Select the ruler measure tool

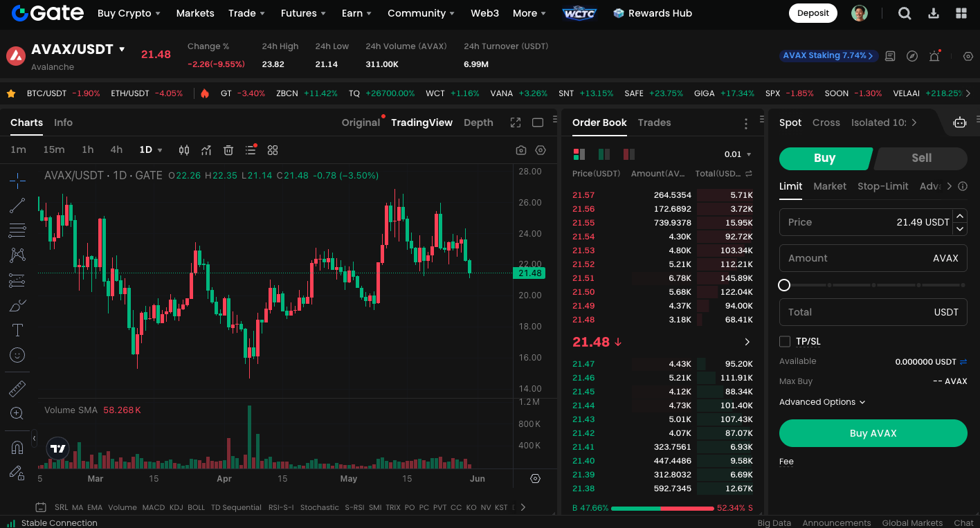tap(17, 389)
